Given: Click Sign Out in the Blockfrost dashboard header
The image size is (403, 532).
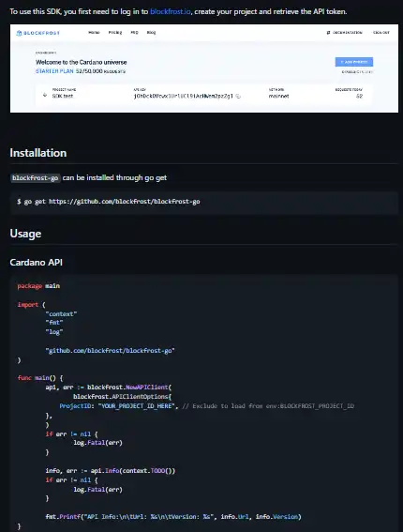Looking at the screenshot, I should tap(381, 33).
